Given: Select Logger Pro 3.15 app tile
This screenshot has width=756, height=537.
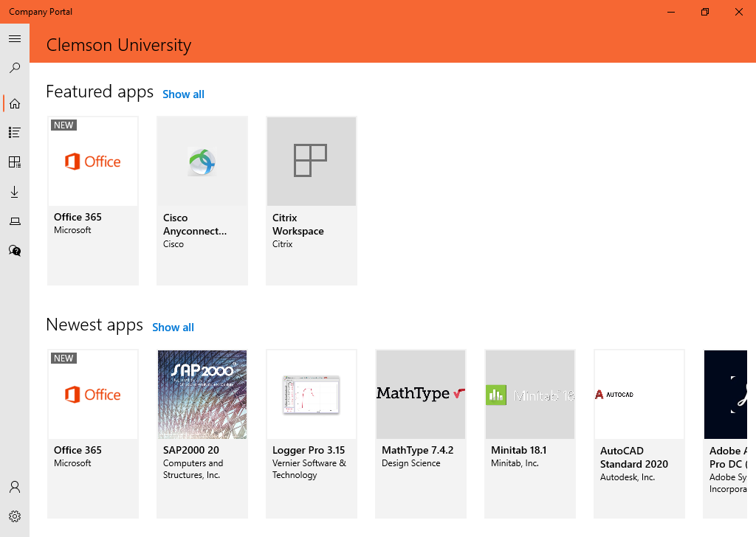Looking at the screenshot, I should coord(312,433).
